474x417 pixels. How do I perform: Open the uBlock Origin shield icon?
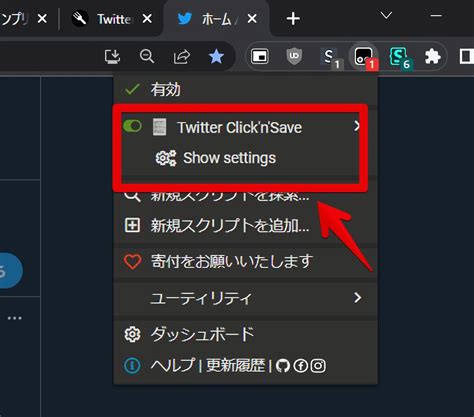click(294, 56)
